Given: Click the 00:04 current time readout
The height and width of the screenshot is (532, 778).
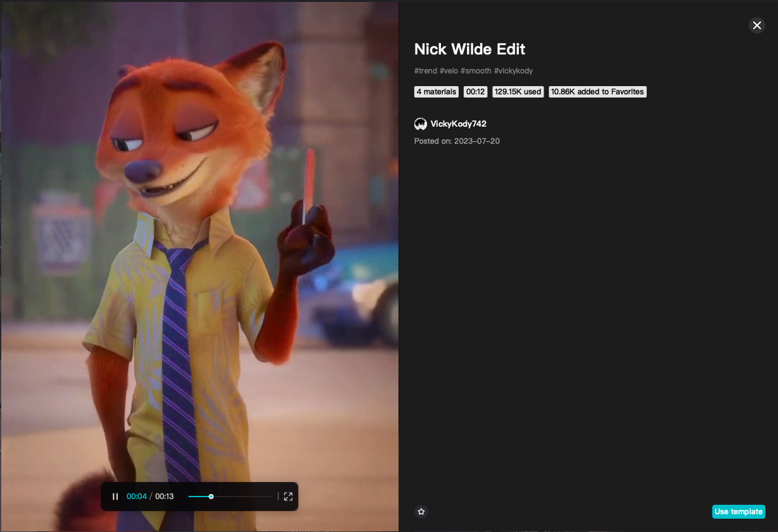Looking at the screenshot, I should (137, 497).
